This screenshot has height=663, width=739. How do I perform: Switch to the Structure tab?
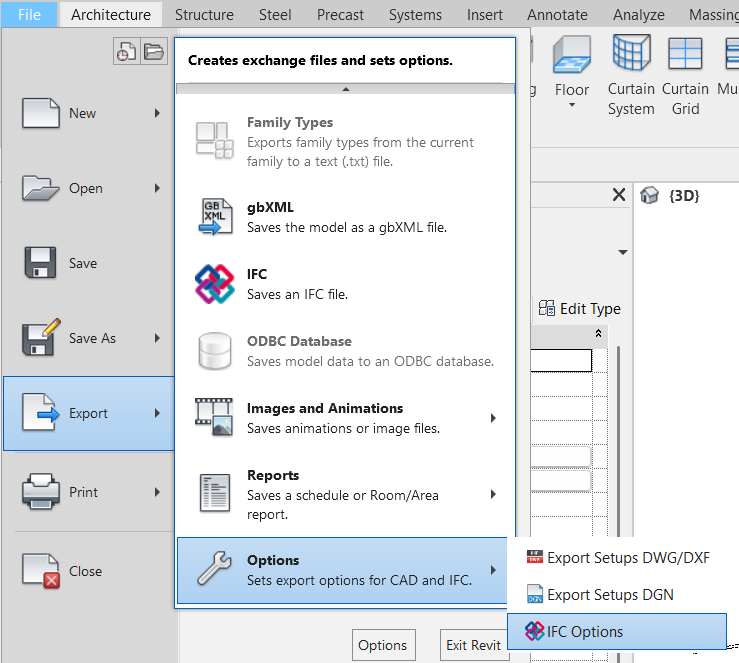pyautogui.click(x=204, y=15)
